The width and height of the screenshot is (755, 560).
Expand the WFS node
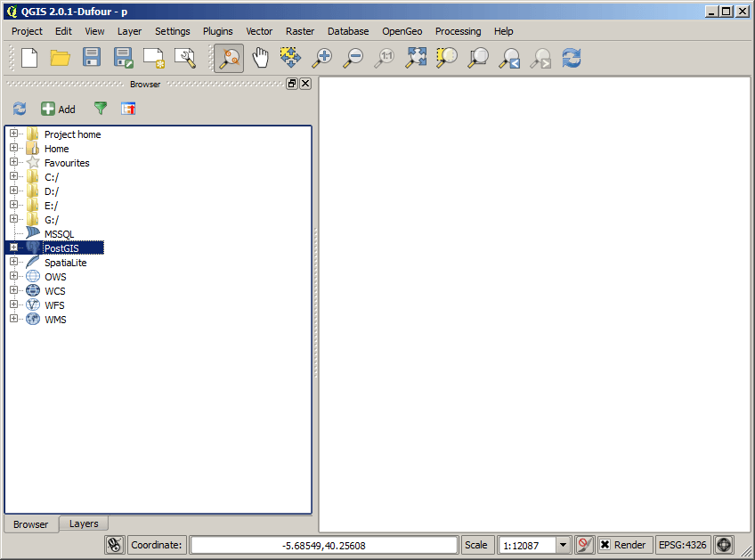click(13, 304)
